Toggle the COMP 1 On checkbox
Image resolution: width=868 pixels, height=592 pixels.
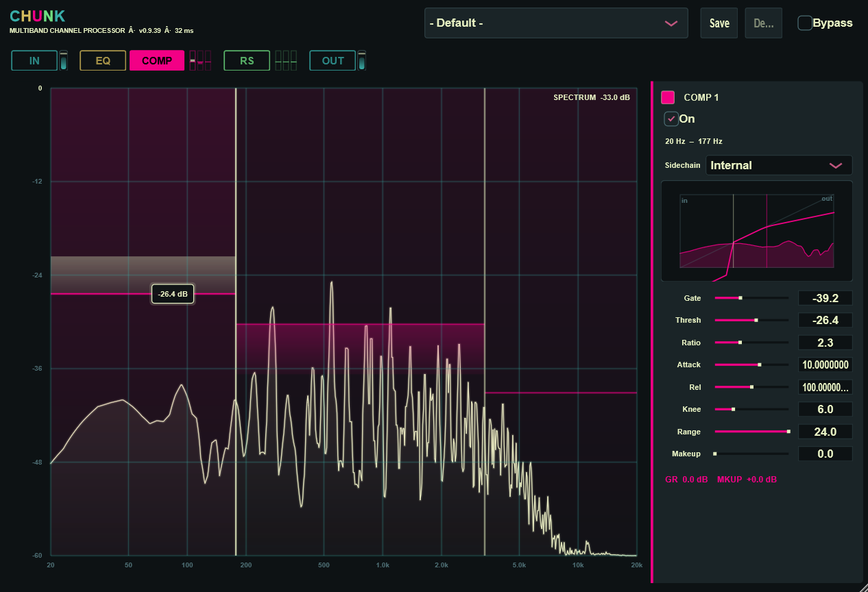coord(671,119)
